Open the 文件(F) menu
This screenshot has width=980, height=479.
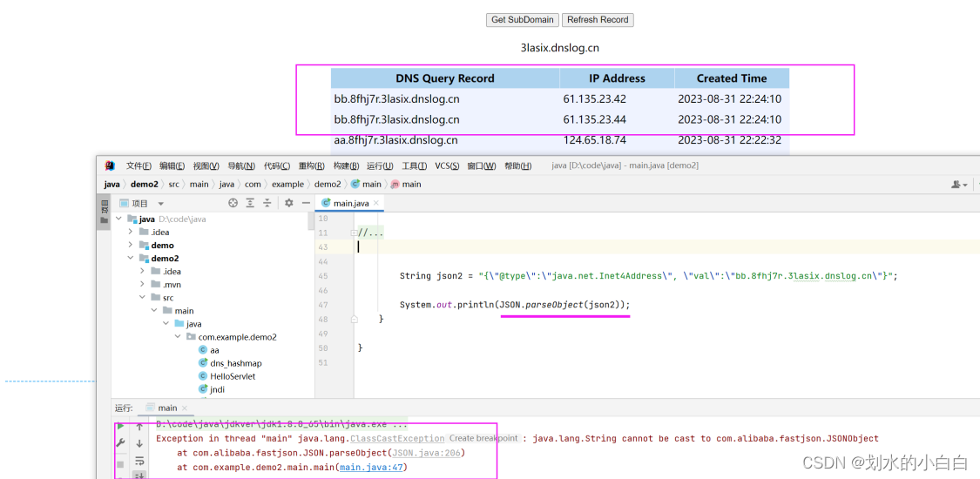139,165
